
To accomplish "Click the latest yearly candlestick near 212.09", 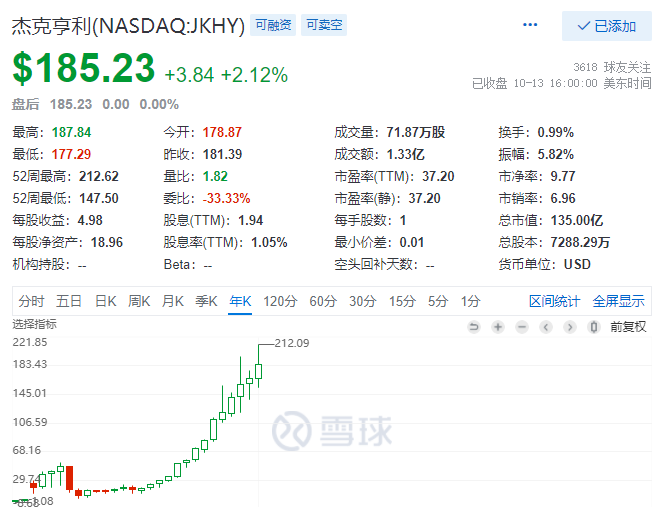I will (x=259, y=371).
